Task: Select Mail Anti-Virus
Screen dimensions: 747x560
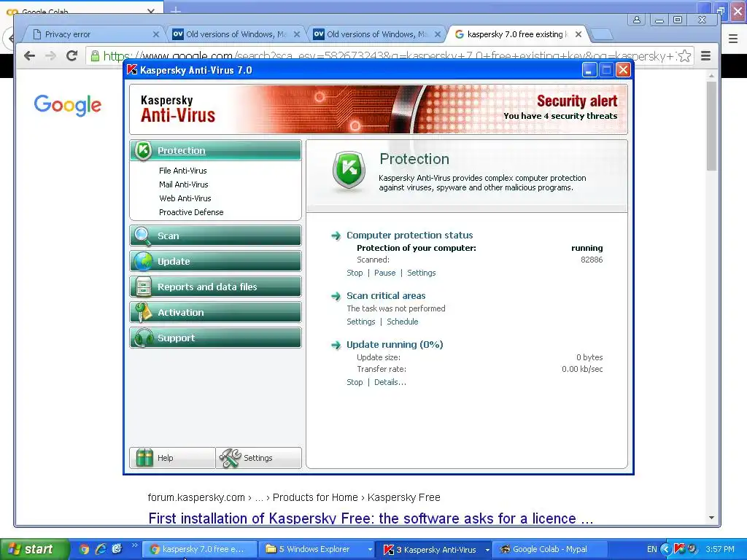Action: [183, 184]
